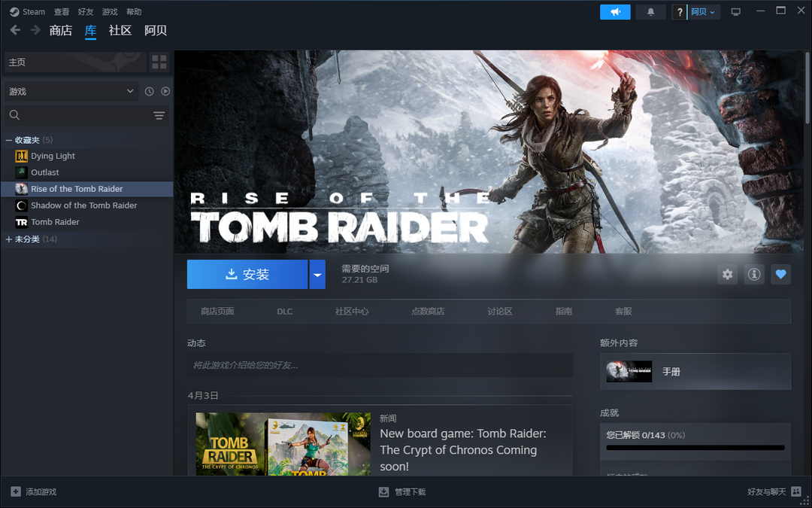Click the question mark avatar

click(680, 12)
